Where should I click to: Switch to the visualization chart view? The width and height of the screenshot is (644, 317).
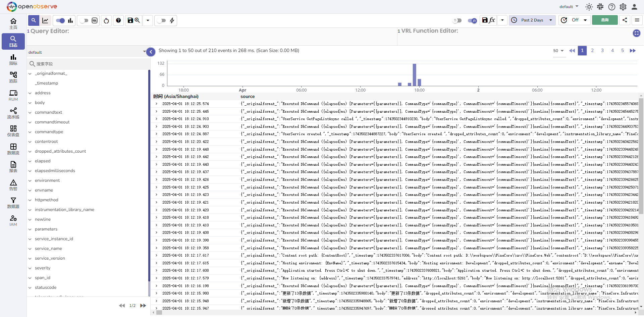tap(45, 20)
